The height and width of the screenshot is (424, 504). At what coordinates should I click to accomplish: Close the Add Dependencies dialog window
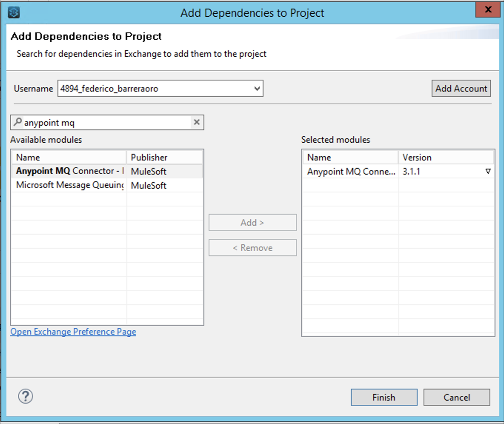488,10
